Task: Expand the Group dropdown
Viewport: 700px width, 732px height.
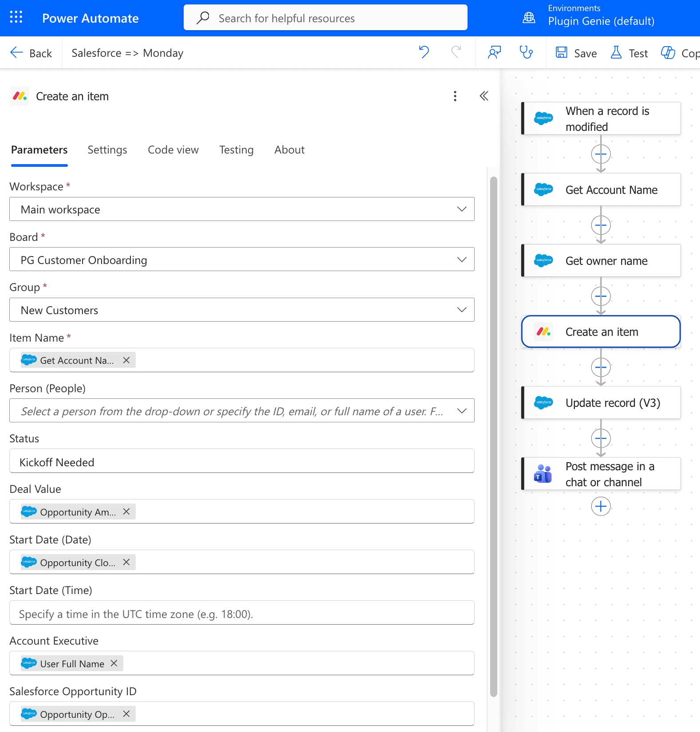Action: [462, 310]
